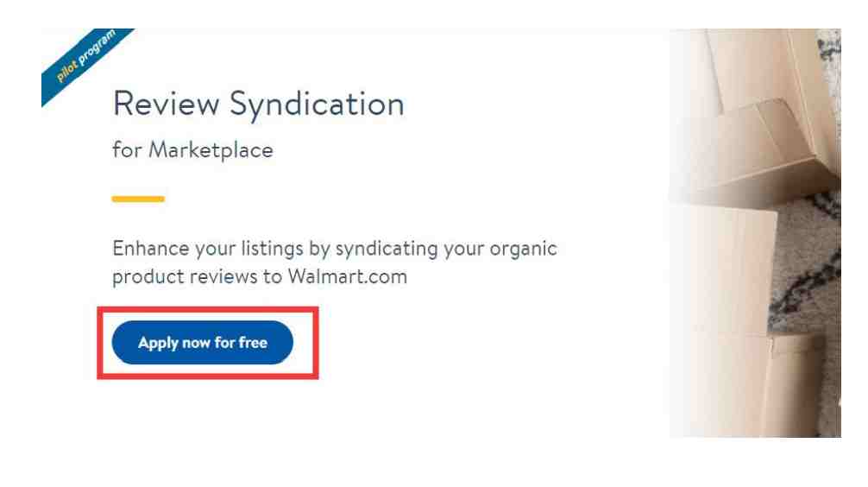Image resolution: width=868 pixels, height=487 pixels.
Task: Click the "for Marketplace" subtitle
Action: click(x=192, y=149)
